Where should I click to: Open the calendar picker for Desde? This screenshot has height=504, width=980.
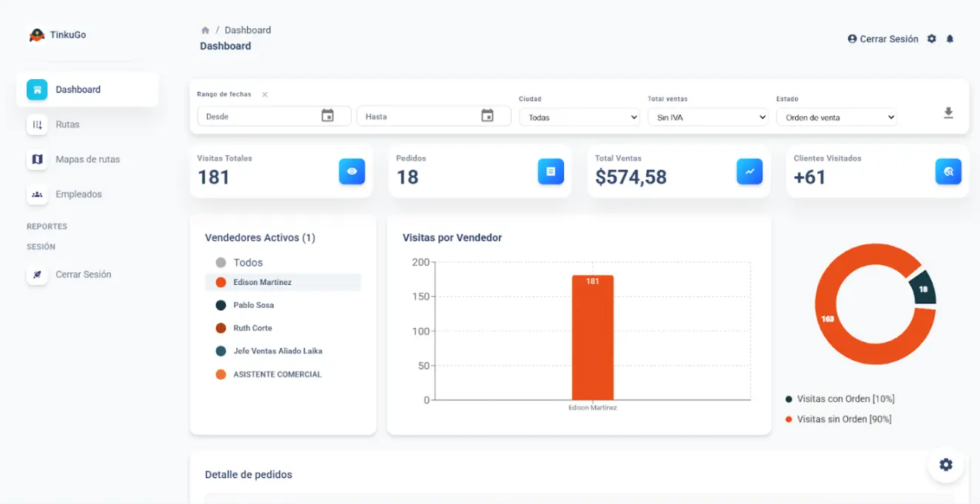[327, 115]
